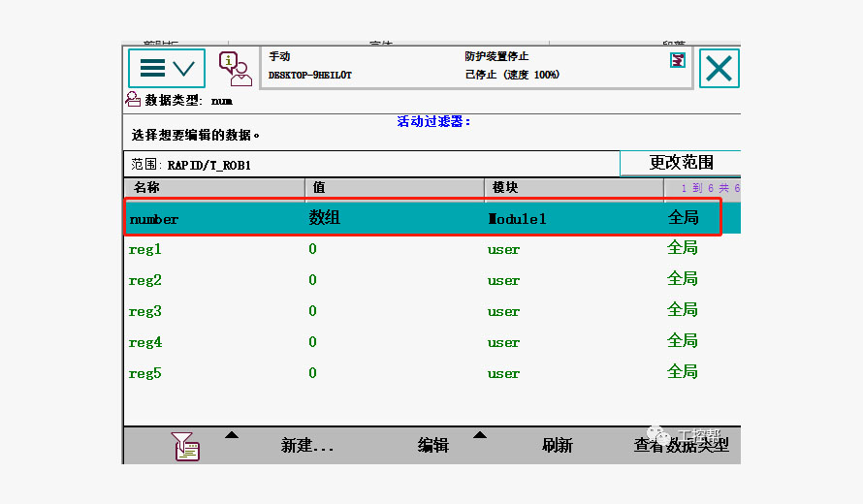Click 全局 scope in reg1 row

(683, 247)
